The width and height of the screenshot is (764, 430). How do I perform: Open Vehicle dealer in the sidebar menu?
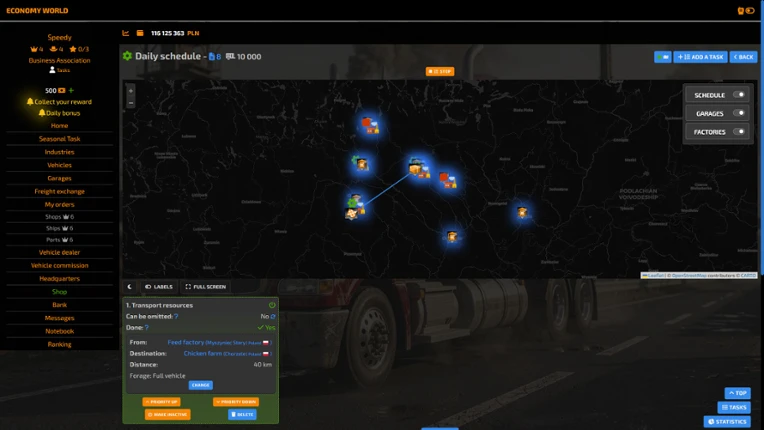pyautogui.click(x=59, y=252)
